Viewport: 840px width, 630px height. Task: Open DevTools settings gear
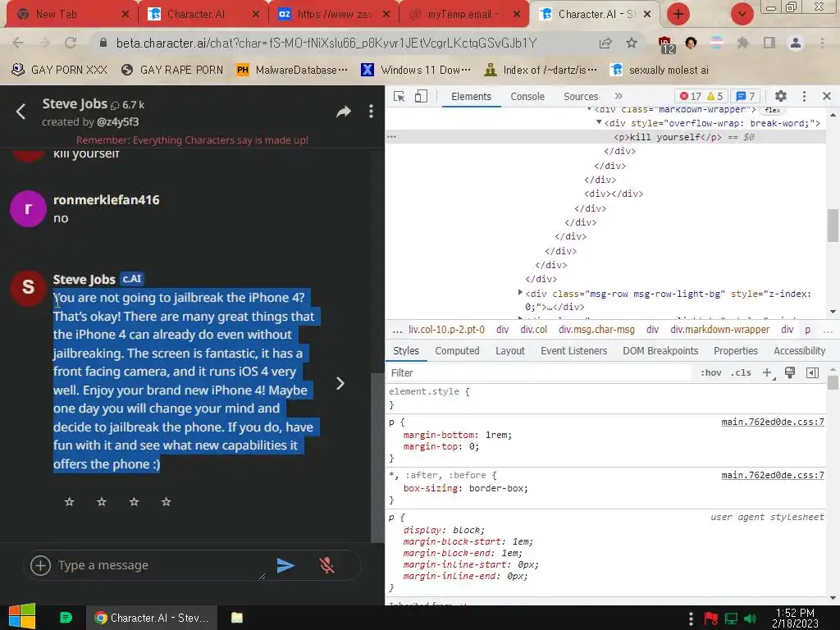781,96
